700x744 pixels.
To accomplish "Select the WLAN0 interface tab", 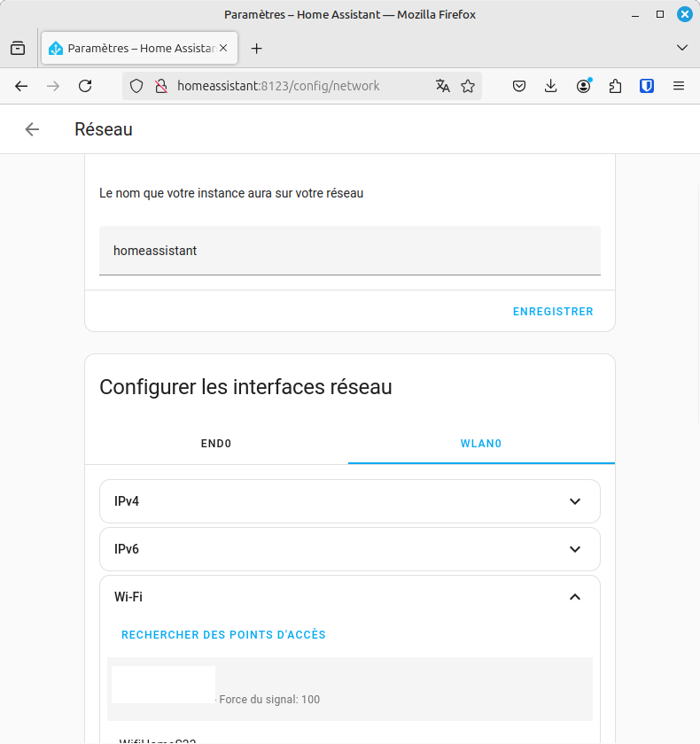I will 481,444.
